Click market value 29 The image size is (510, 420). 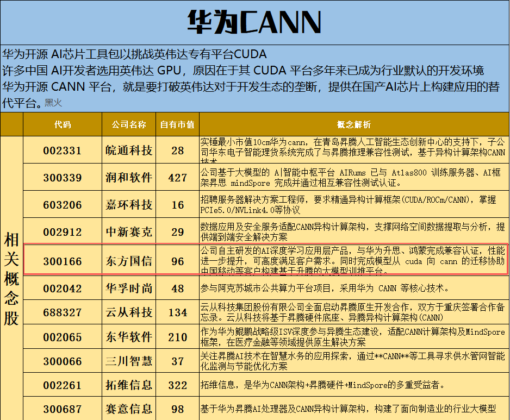(x=178, y=232)
